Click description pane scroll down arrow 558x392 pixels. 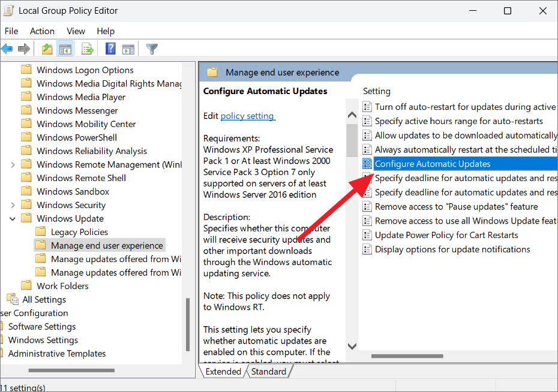[x=352, y=346]
